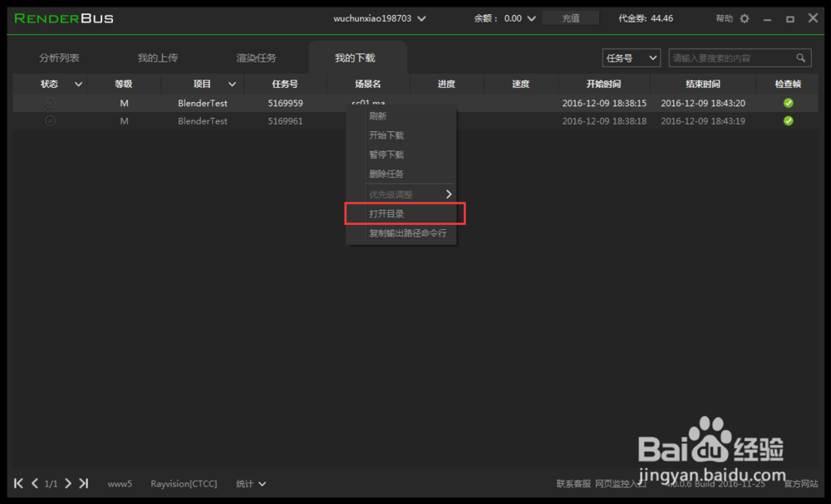Expand the 项目 column filter arrow

click(x=232, y=84)
